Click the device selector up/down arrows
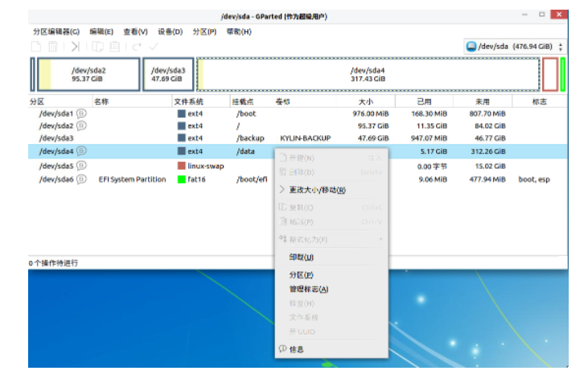Image resolution: width=588 pixels, height=379 pixels. pyautogui.click(x=561, y=47)
